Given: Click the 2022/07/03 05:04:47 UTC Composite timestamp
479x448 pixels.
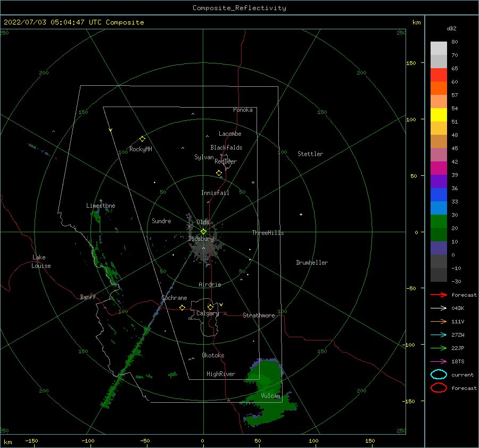Looking at the screenshot, I should pyautogui.click(x=73, y=22).
